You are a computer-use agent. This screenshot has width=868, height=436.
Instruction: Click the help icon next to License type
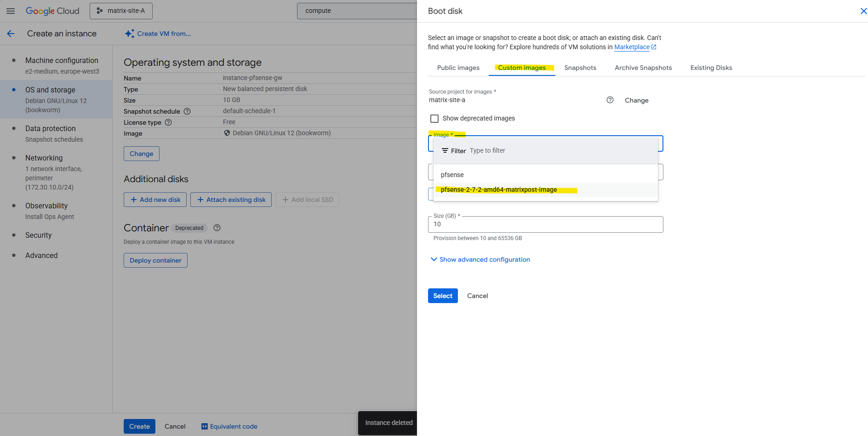click(168, 122)
